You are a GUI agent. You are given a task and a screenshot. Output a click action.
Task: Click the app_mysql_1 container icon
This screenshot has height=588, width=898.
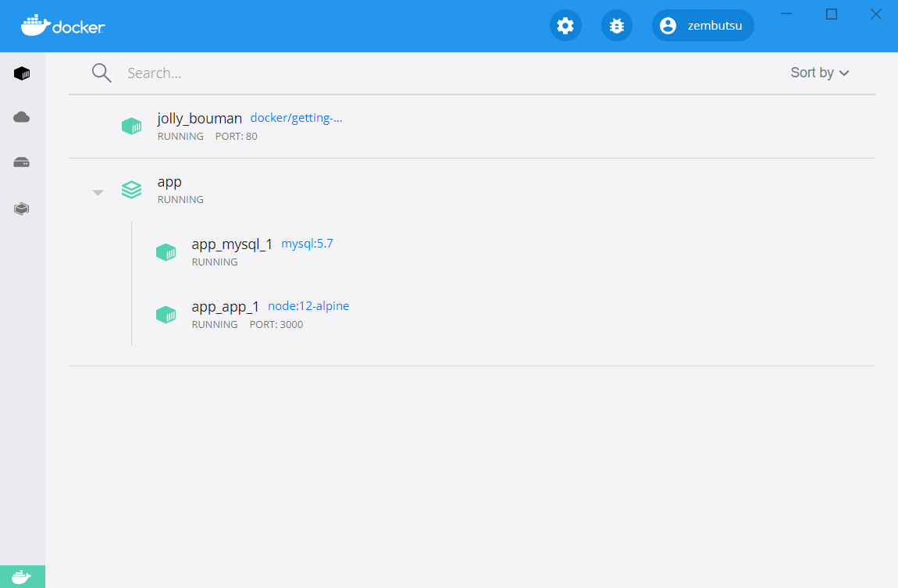[166, 252]
